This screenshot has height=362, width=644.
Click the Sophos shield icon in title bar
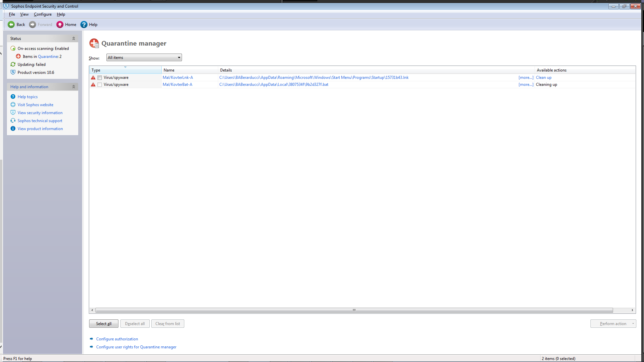coord(6,6)
